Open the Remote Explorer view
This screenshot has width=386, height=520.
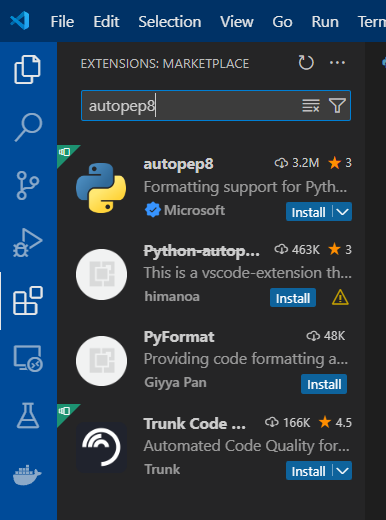28,358
